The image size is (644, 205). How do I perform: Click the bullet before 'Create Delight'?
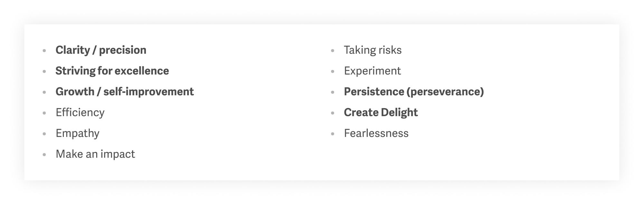(x=333, y=113)
